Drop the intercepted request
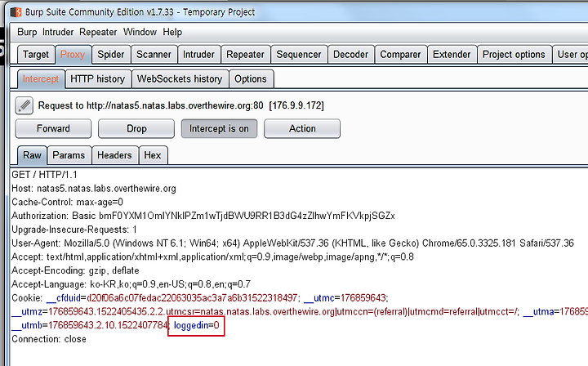This screenshot has width=588, height=366. [x=136, y=128]
